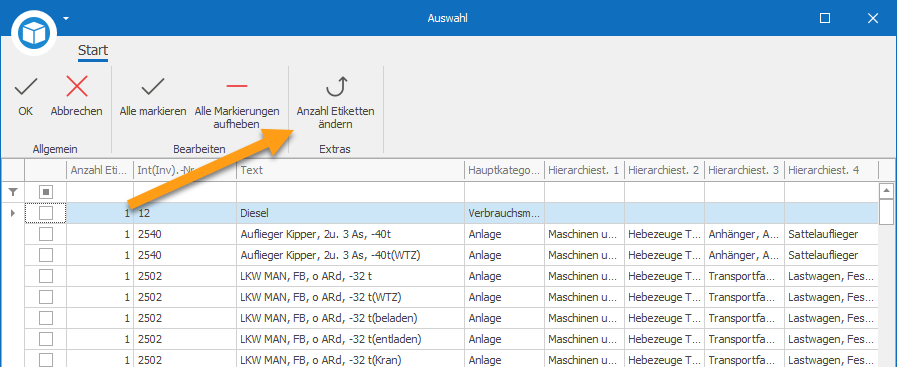The image size is (897, 367).
Task: Click the red Abbrechen X icon
Action: [x=77, y=86]
